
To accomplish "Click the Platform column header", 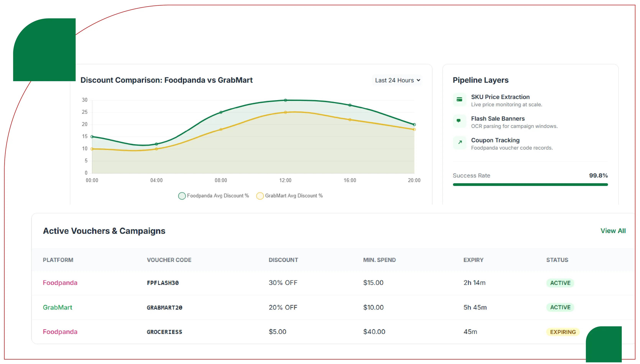I will tap(58, 260).
